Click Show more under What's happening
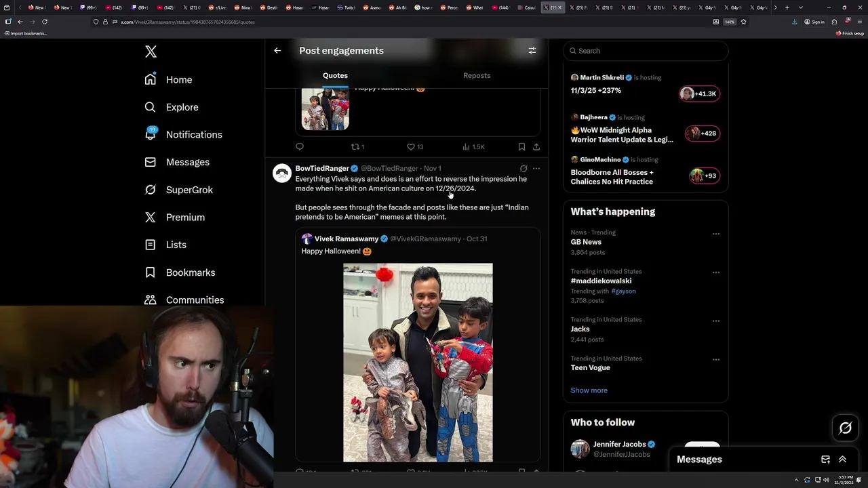Viewport: 868px width, 488px height. pyautogui.click(x=589, y=390)
